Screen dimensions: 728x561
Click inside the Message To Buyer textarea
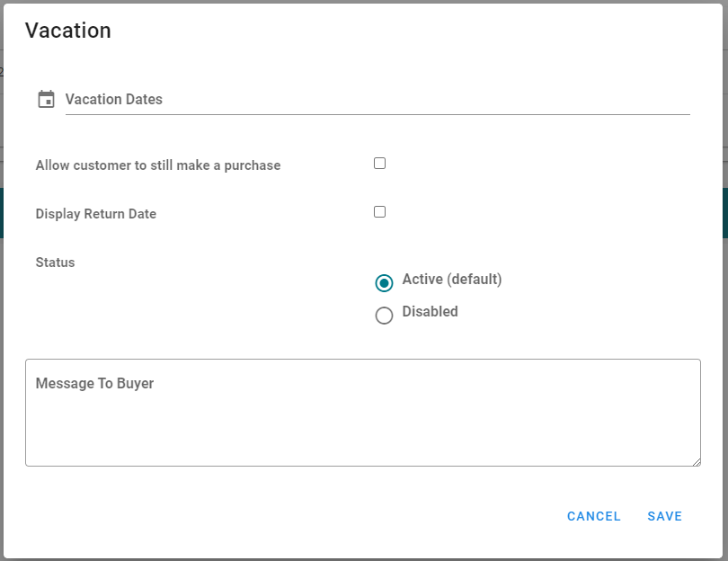363,413
